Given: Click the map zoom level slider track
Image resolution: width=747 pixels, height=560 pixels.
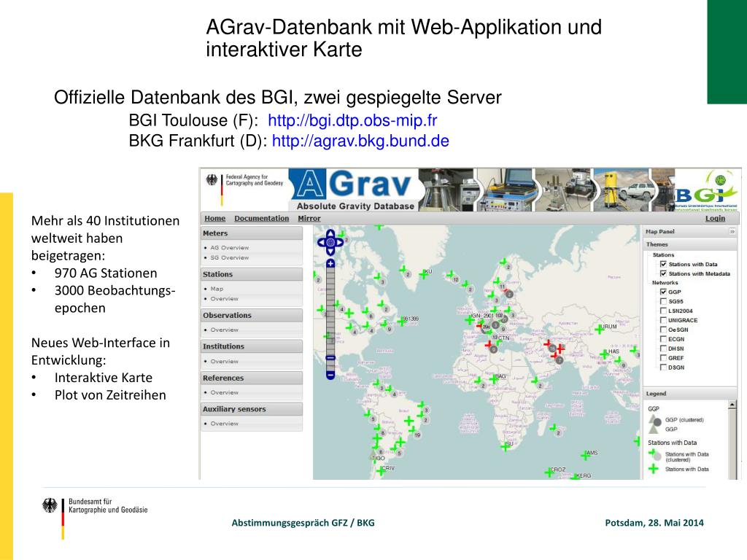Looking at the screenshot, I should pyautogui.click(x=330, y=319).
